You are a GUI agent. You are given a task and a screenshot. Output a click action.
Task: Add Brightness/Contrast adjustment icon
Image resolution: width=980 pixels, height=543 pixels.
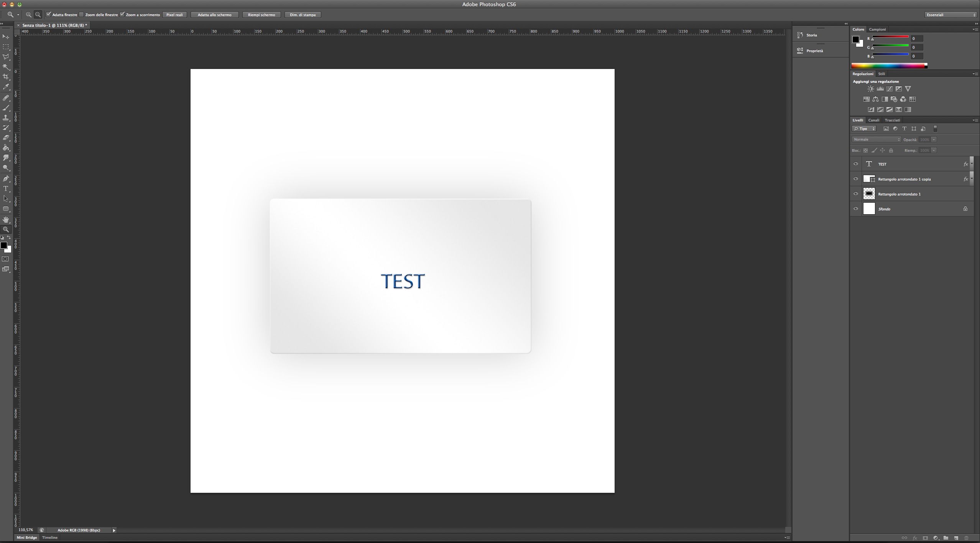click(871, 89)
